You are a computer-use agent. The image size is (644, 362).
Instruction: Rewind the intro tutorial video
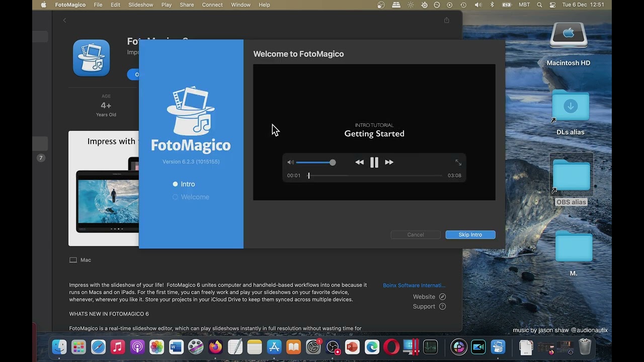359,162
